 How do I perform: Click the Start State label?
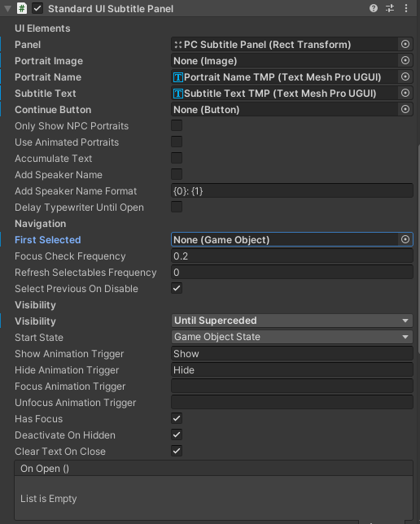tap(39, 337)
